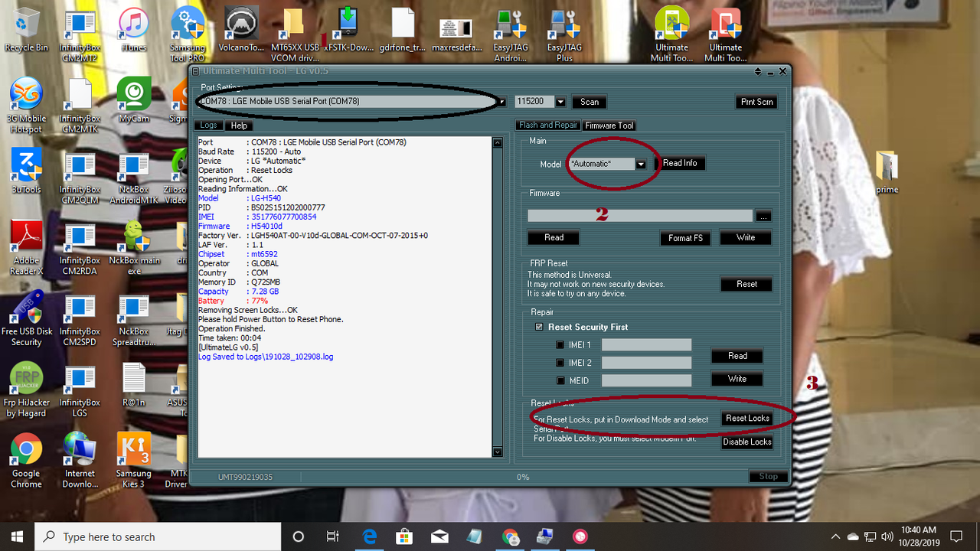Select the Samsung Kies 3 shortcut

(x=134, y=461)
